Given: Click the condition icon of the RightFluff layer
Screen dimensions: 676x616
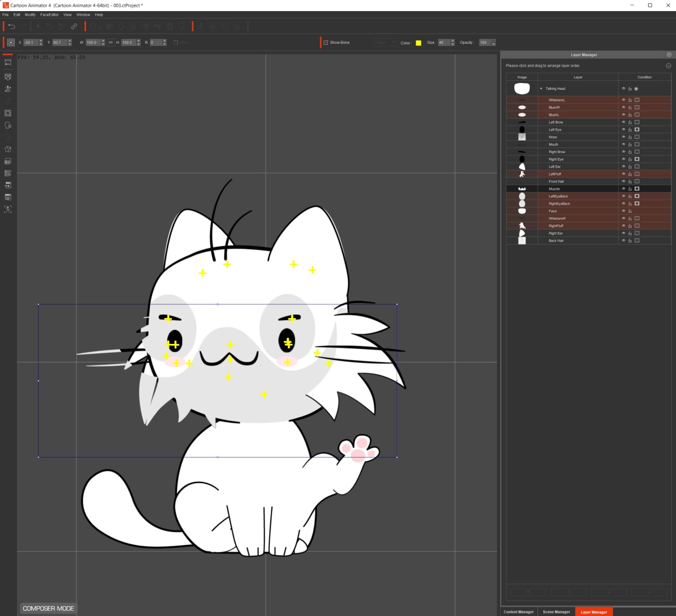Looking at the screenshot, I should tap(637, 226).
